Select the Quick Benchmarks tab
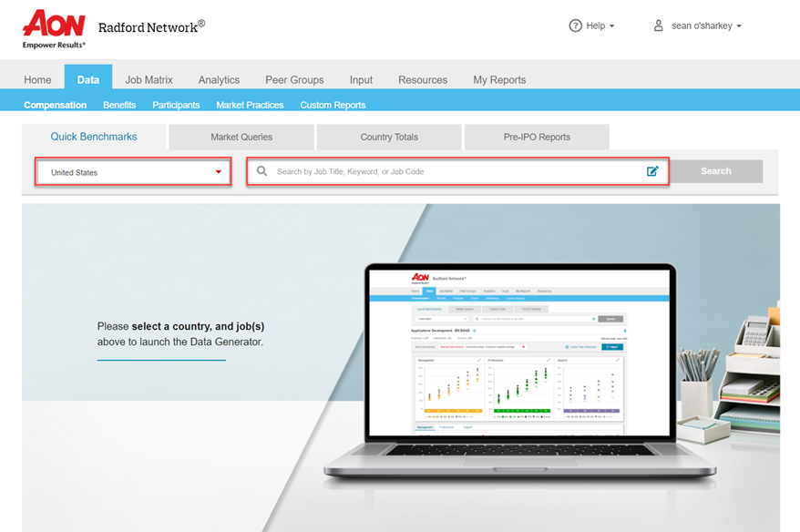Screen dimensions: 800x532 click(94, 137)
